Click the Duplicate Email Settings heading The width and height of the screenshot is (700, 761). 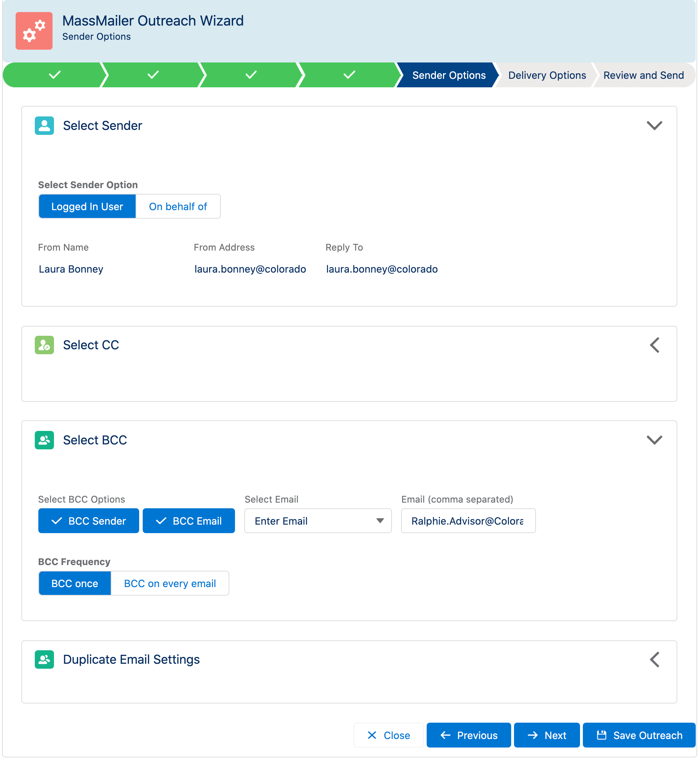131,660
